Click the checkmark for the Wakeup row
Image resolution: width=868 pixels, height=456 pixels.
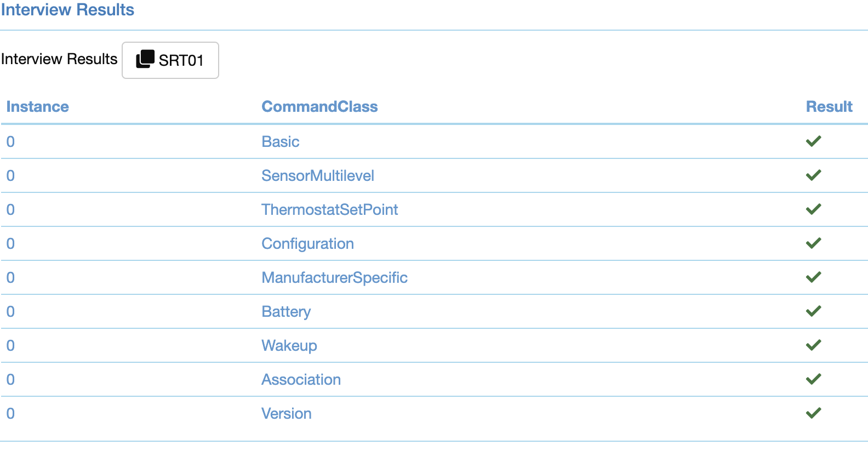(x=813, y=345)
